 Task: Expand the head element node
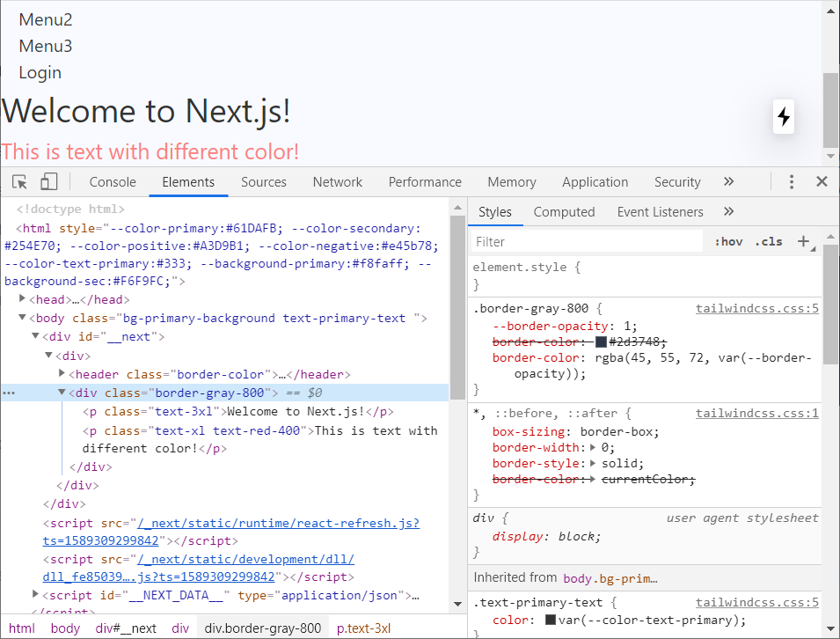[x=22, y=299]
